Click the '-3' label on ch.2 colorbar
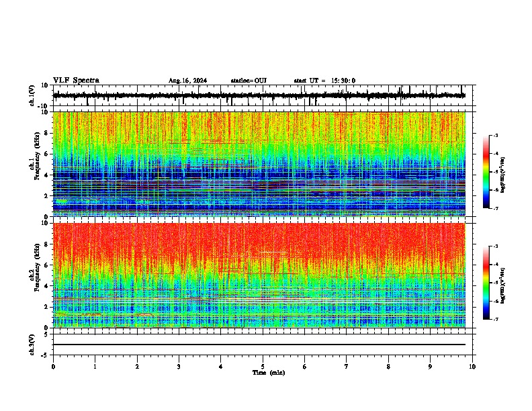 pos(495,246)
